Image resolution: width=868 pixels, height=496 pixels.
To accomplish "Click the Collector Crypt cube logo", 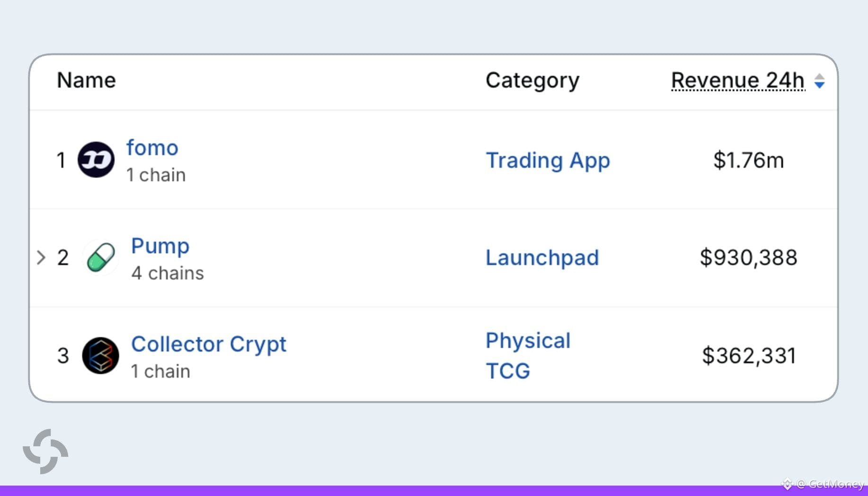I will tap(100, 355).
